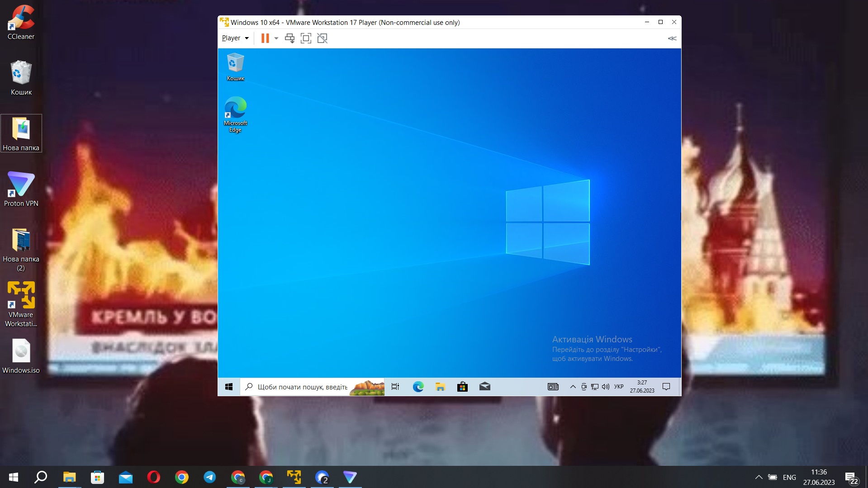Open host taskbar search magnifier
This screenshot has width=868, height=488.
point(41,477)
